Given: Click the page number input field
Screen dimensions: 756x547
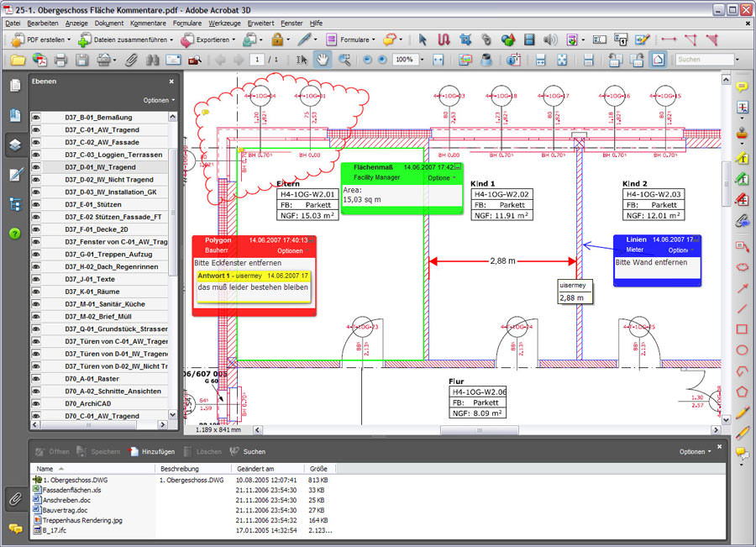Looking at the screenshot, I should [258, 60].
